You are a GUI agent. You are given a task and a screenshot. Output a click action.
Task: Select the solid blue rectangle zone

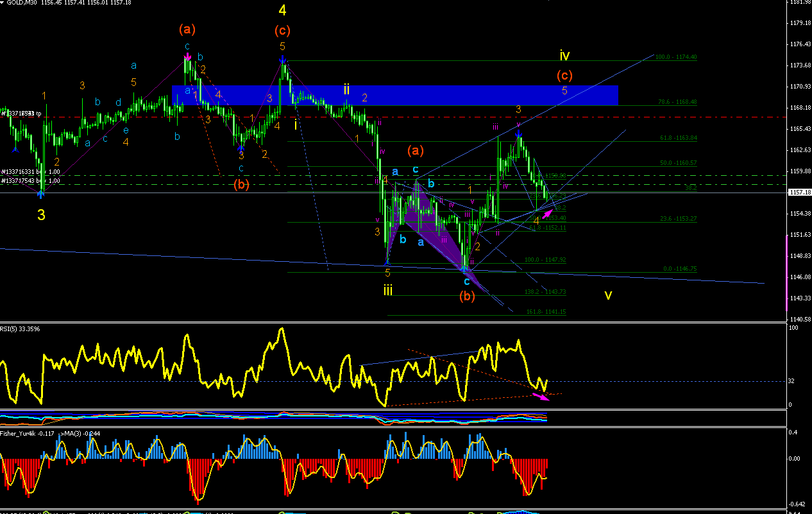(394, 95)
